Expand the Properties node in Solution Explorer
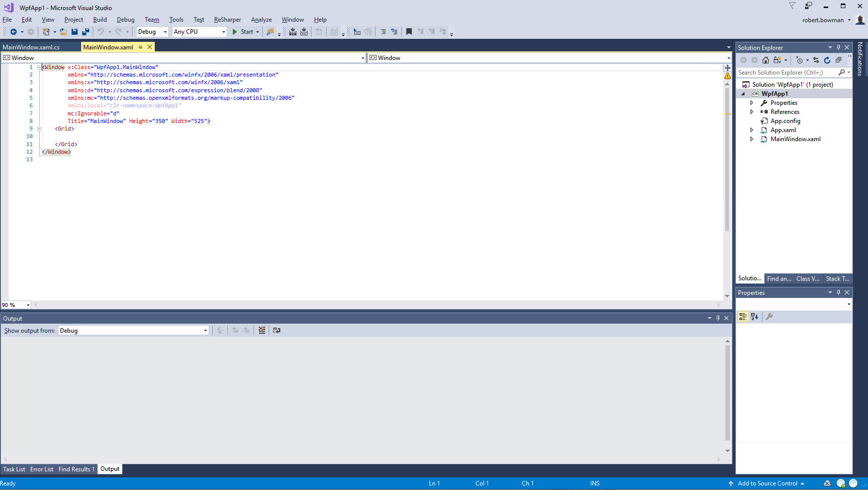 [752, 103]
